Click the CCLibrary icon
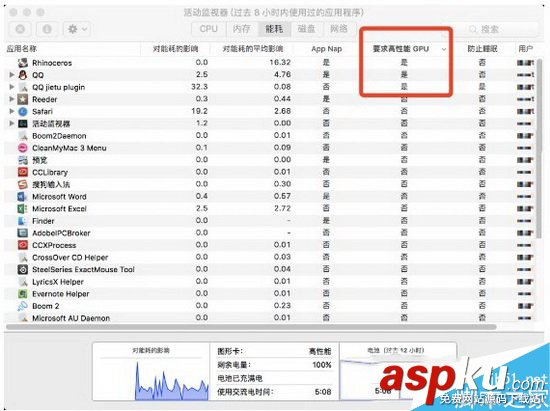550x411 pixels. [23, 172]
